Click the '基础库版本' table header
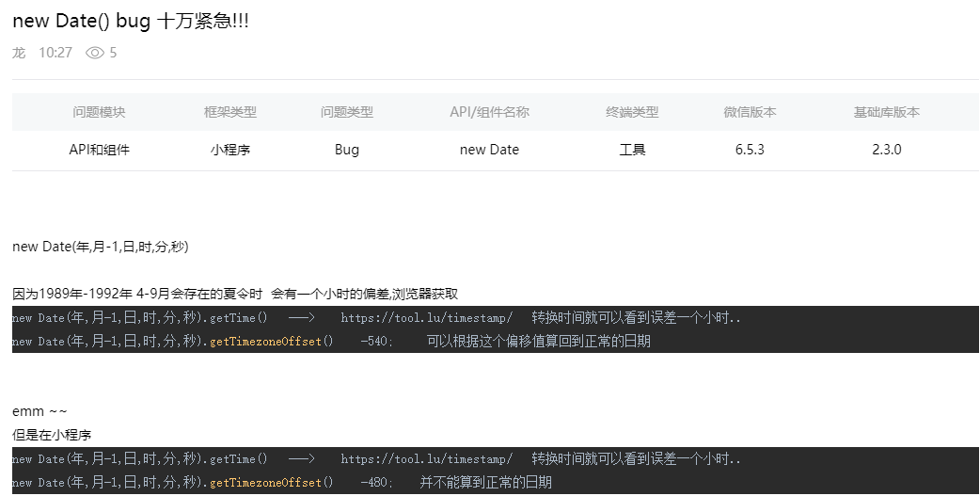Screen dimensions: 980x496 [886, 112]
